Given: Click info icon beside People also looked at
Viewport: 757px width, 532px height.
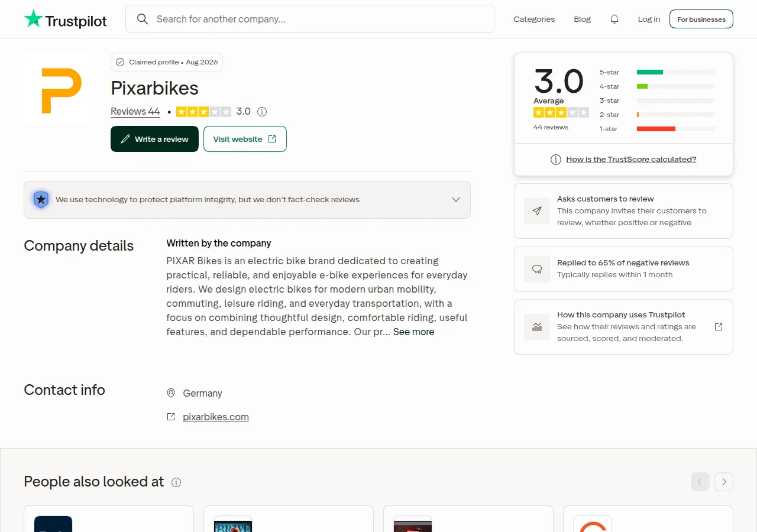Looking at the screenshot, I should click(x=176, y=482).
